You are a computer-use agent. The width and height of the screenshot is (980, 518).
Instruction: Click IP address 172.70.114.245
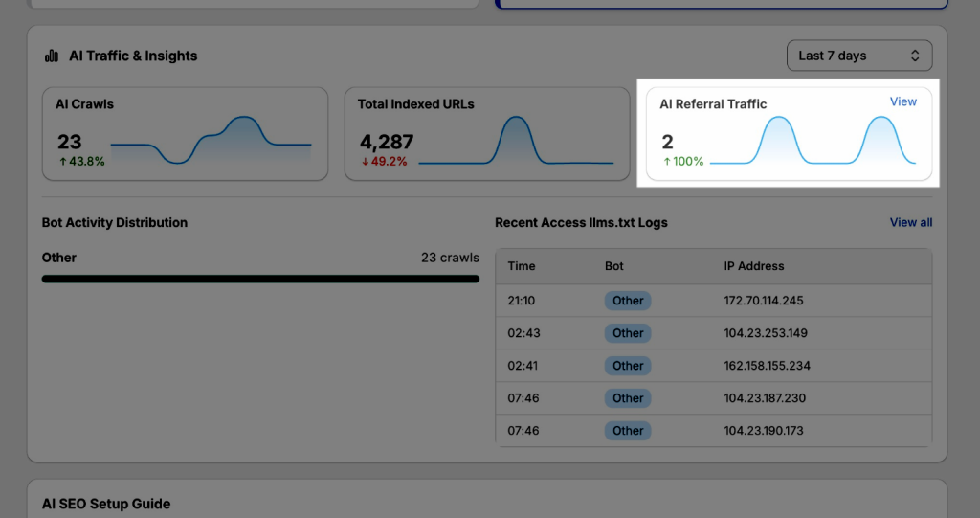tap(764, 301)
